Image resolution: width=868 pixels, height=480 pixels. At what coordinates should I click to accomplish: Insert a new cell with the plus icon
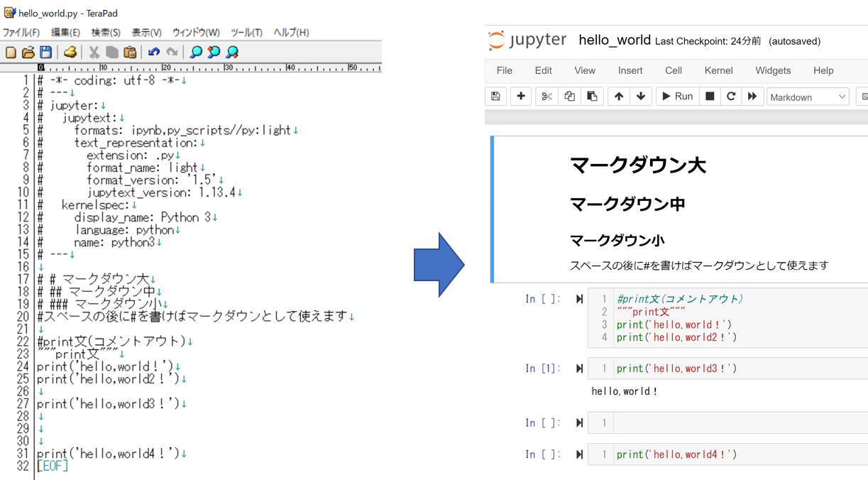pos(521,96)
